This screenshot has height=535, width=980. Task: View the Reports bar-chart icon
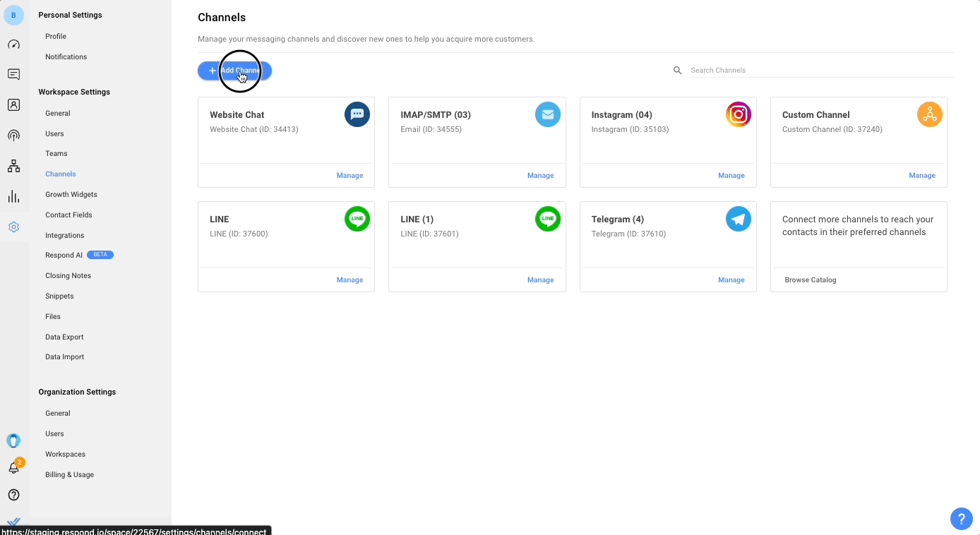pos(14,196)
